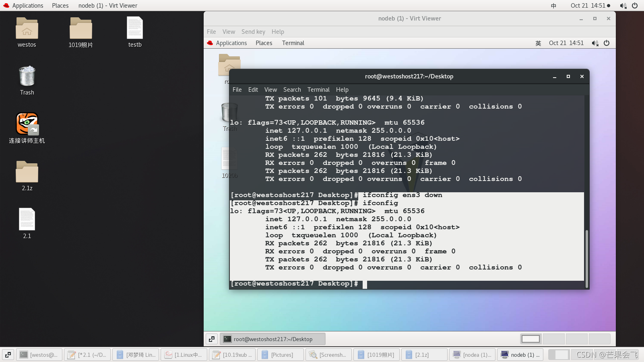Click the guest volume icon in top panel

[x=595, y=43]
